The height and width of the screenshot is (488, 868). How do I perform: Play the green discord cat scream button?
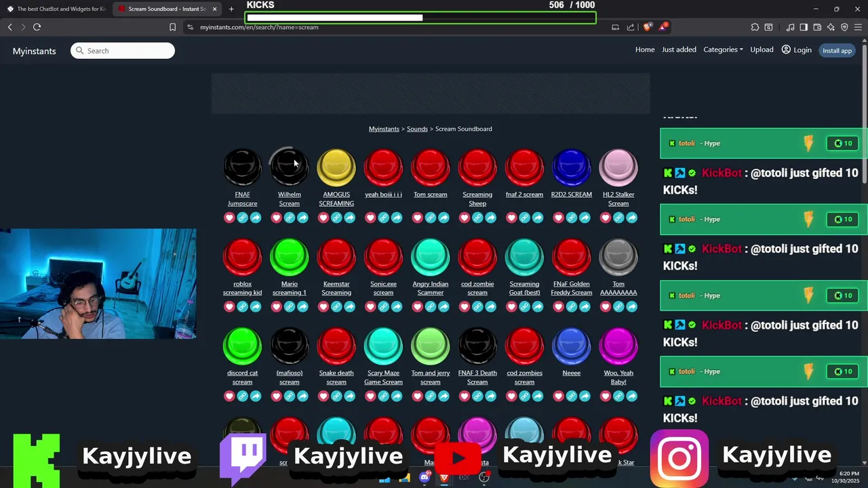click(242, 346)
